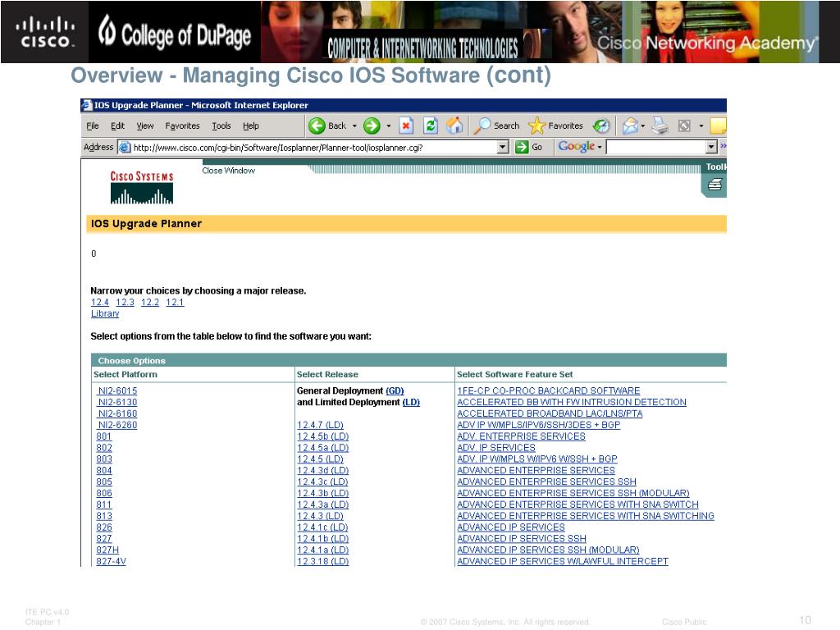Screen dimensions: 840x630
Task: Select platform NI2-6015
Action: 117,391
